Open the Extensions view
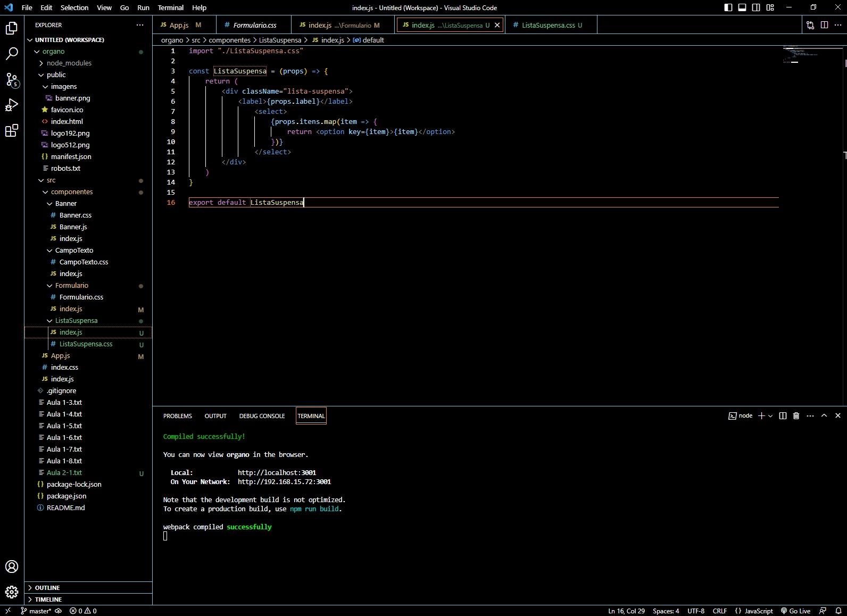 pos(12,130)
